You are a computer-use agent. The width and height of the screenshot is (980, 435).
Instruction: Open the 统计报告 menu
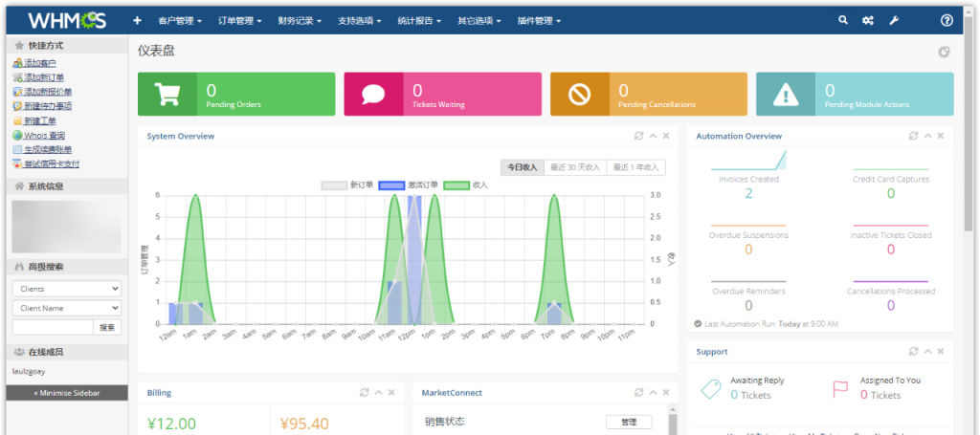pos(419,21)
